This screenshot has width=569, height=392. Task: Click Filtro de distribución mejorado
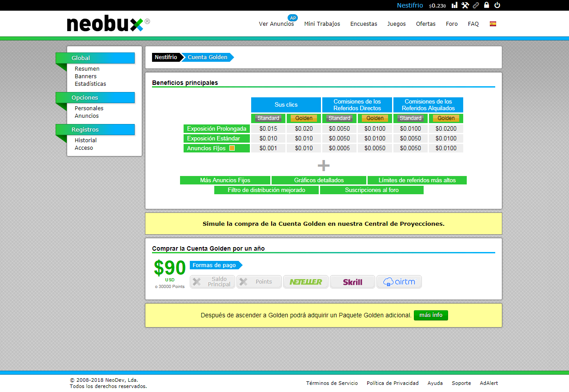(266, 190)
